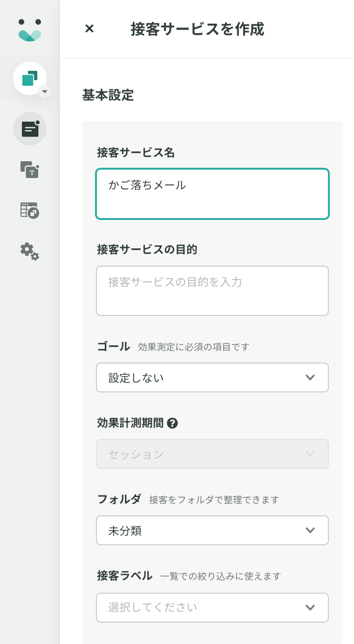Click the 接客ラベル field label
This screenshot has height=644, width=354.
pos(125,575)
